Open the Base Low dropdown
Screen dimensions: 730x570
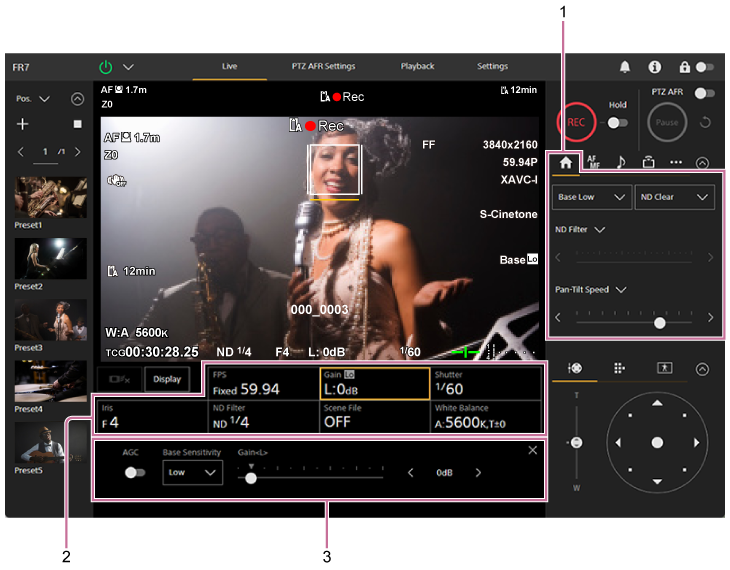tap(592, 197)
